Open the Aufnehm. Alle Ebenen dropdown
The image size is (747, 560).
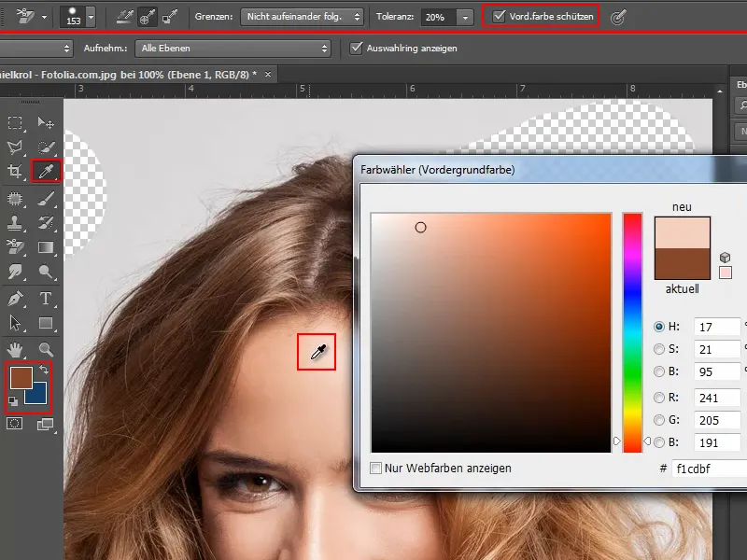[233, 49]
